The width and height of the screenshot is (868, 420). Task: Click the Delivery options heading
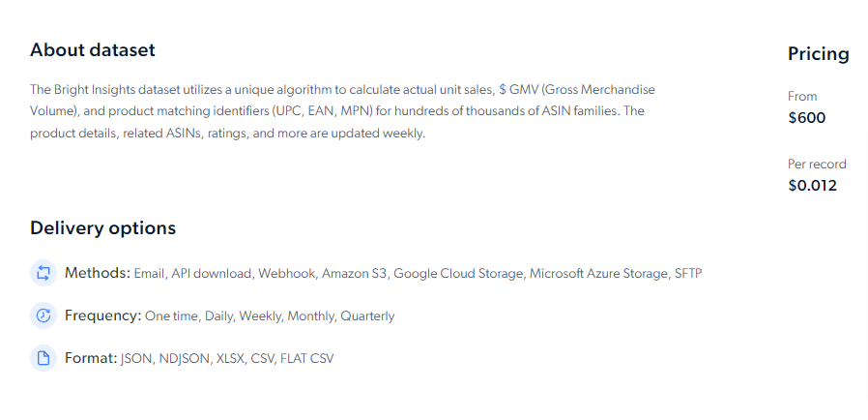tap(103, 227)
